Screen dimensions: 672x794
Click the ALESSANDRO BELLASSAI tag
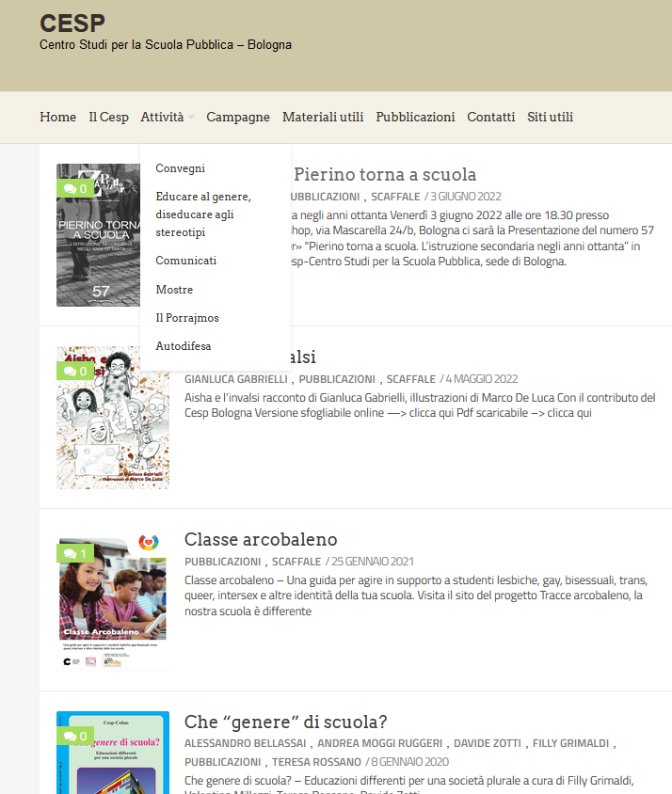coord(246,743)
